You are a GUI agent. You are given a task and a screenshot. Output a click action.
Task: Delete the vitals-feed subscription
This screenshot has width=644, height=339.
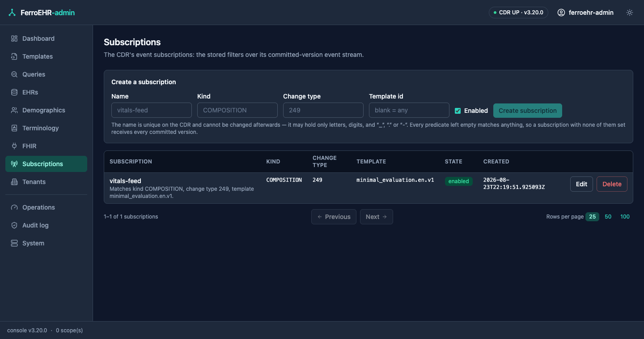pos(612,184)
